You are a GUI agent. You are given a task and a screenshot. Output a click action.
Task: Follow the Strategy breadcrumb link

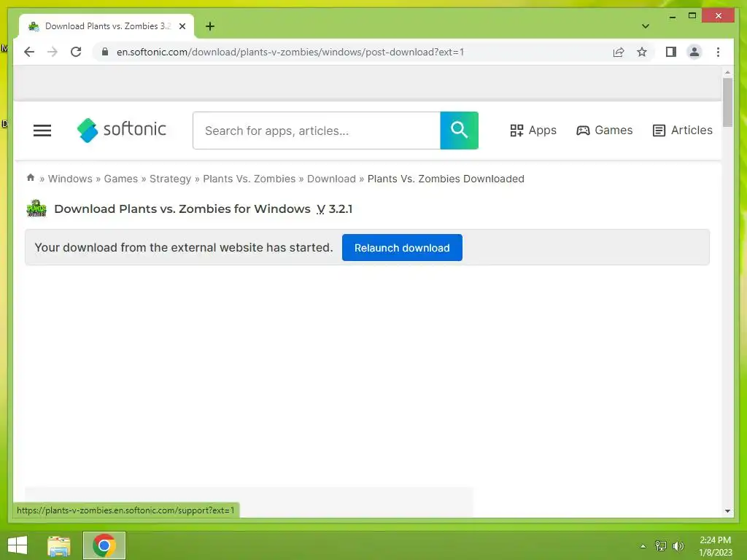(170, 179)
